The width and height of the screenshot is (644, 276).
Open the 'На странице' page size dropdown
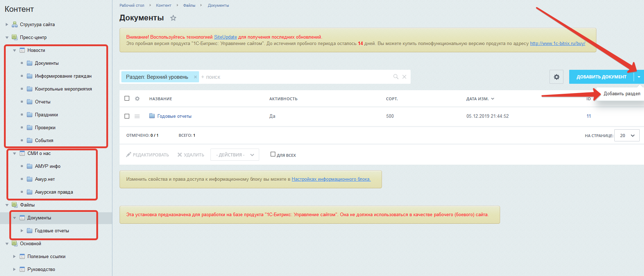coord(626,136)
